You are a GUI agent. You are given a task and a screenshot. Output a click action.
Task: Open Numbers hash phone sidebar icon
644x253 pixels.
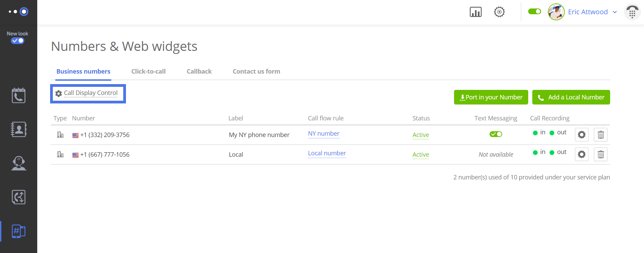(19, 231)
